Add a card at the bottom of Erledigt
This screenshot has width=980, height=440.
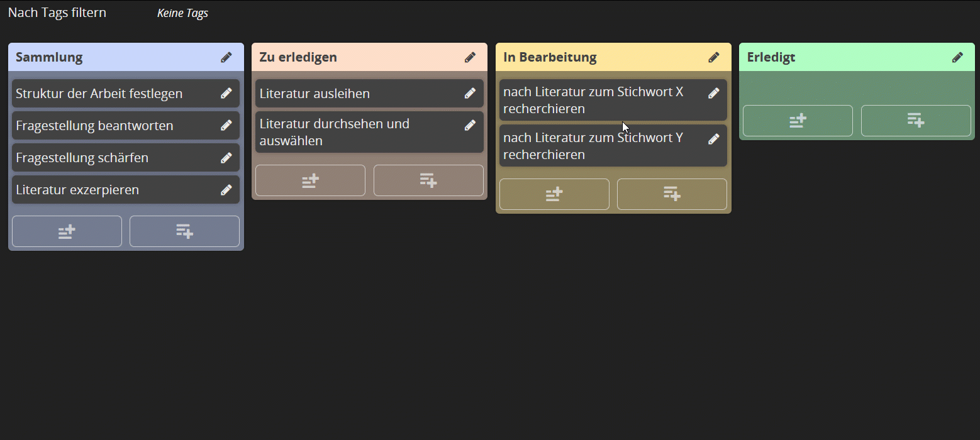(916, 120)
